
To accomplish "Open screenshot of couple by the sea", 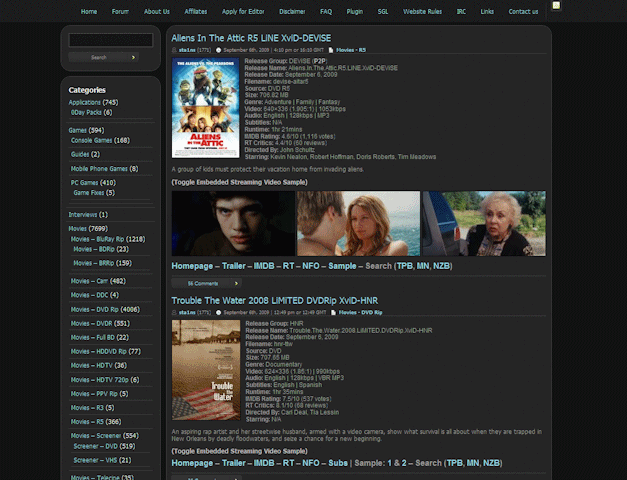I will tap(359, 223).
